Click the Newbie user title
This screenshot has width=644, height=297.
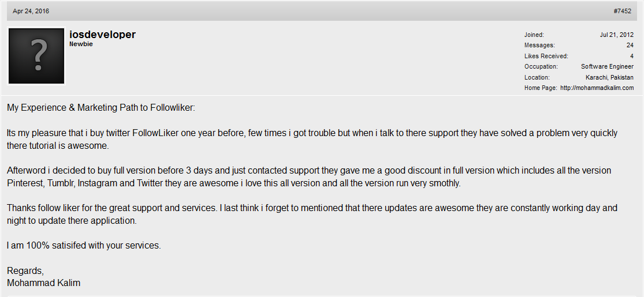point(81,44)
